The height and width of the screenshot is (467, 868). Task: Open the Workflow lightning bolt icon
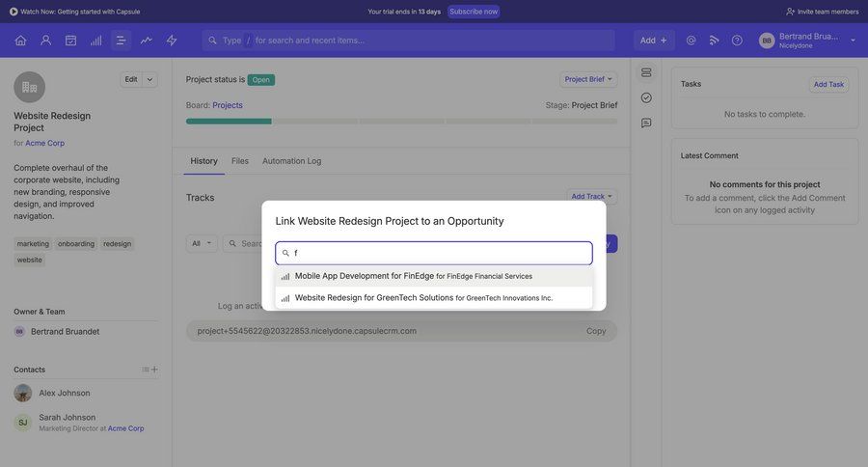click(x=172, y=41)
